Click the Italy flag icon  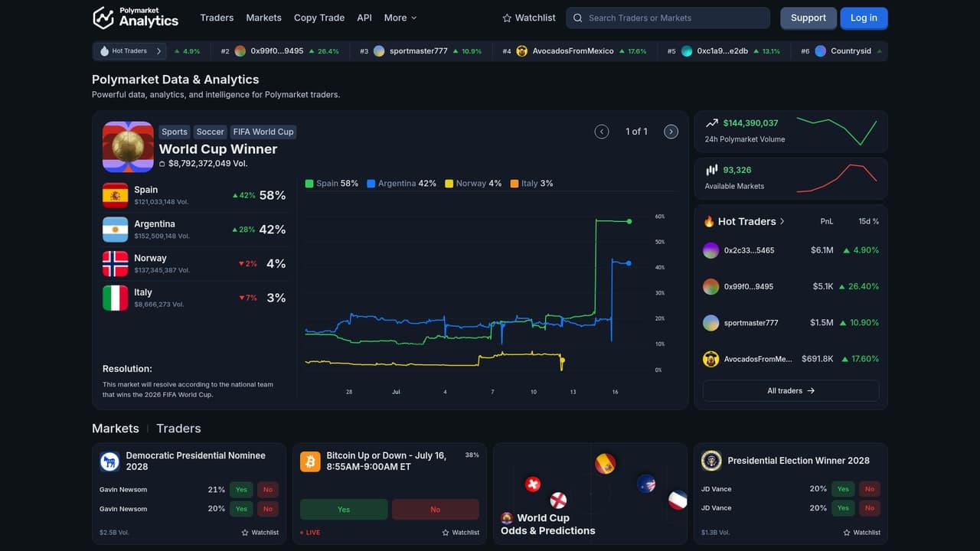116,298
